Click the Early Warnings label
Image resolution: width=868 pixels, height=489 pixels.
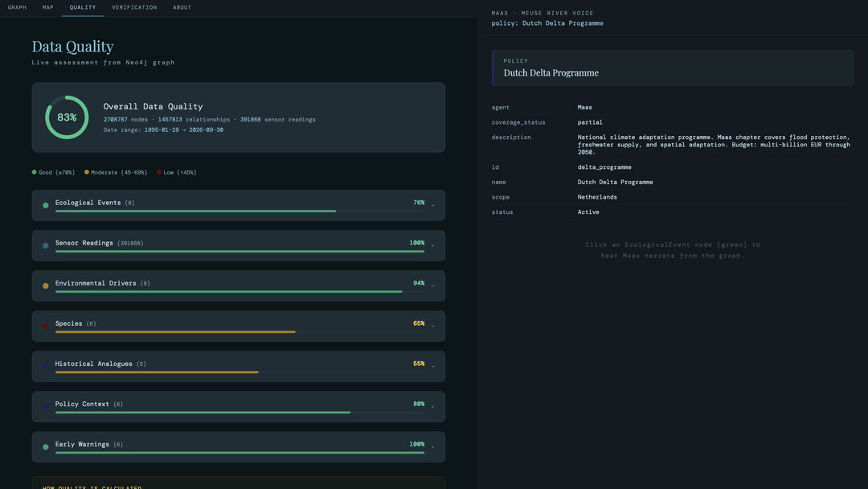pos(82,444)
